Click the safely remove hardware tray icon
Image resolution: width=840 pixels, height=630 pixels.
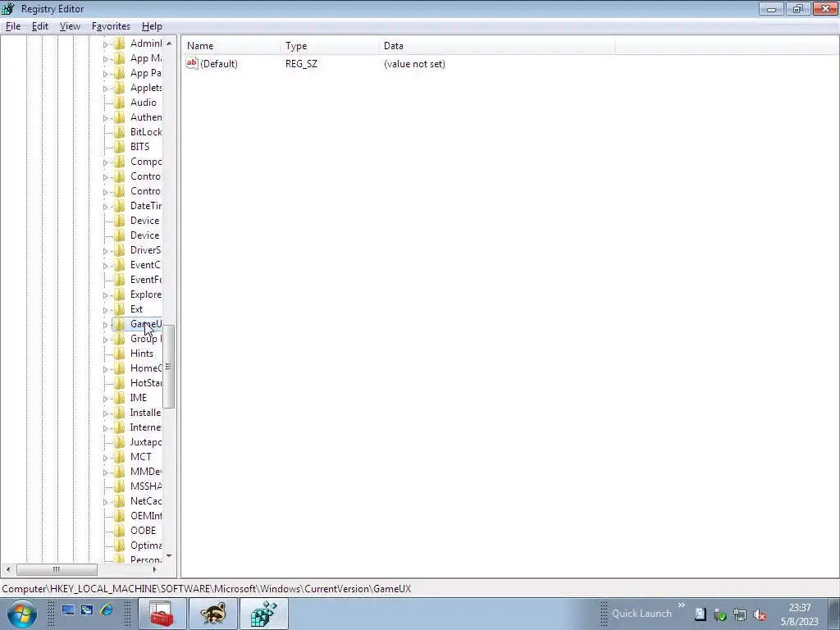[720, 614]
